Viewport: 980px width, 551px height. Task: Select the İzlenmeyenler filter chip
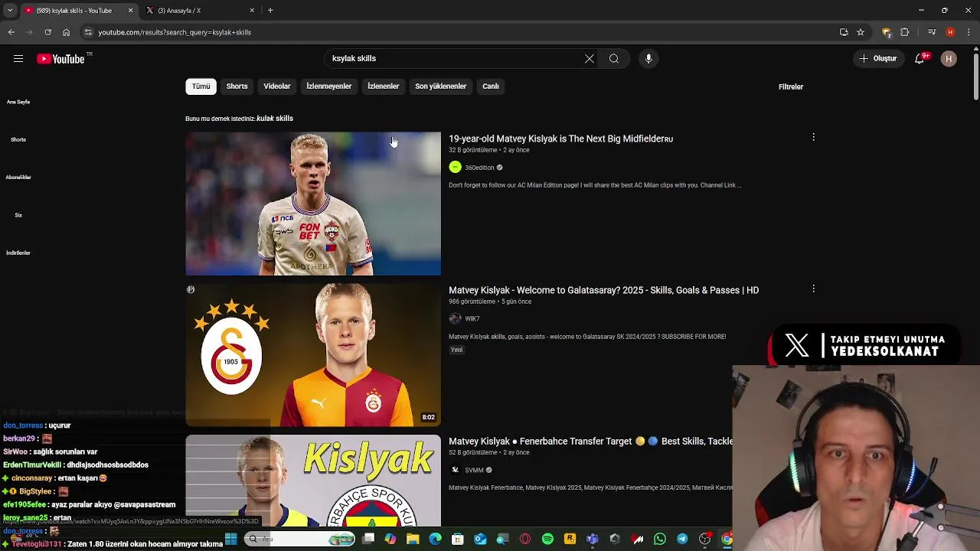coord(329,86)
